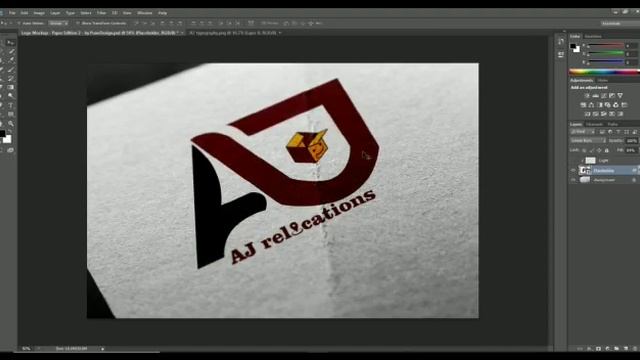Add a Hue/Saturation adjustment
Image resolution: width=640 pixels, height=360 pixels.
(x=583, y=105)
